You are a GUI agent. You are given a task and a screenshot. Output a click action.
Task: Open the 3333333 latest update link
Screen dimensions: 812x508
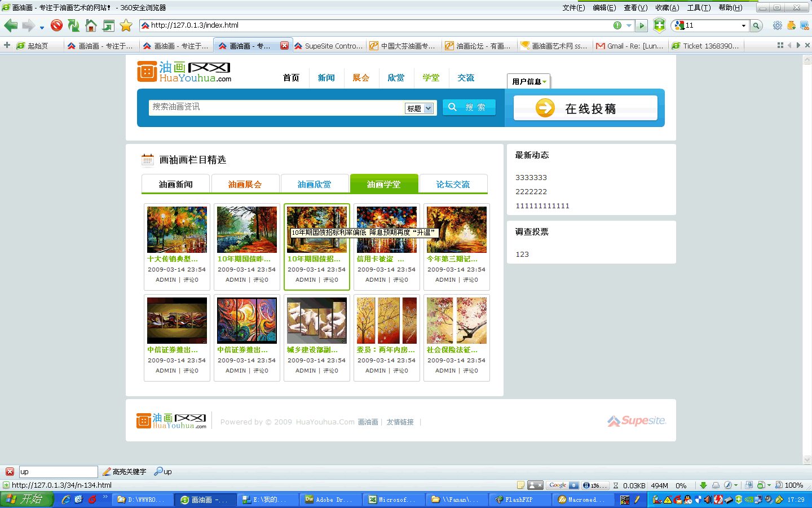click(531, 177)
